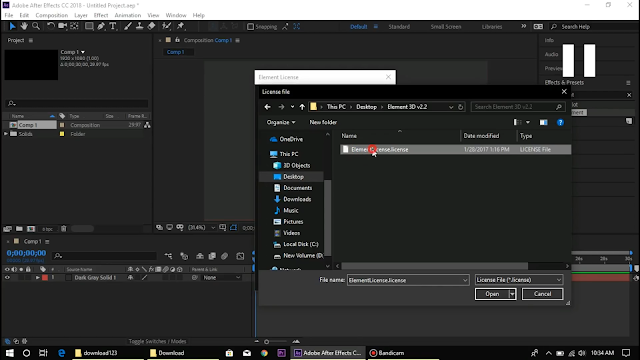Open the viewer magnification 31.4% dropdown

pyautogui.click(x=202, y=228)
